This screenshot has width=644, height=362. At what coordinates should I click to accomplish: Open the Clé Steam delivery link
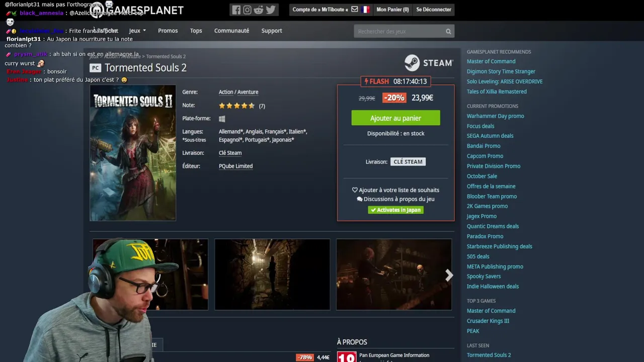pos(230,153)
